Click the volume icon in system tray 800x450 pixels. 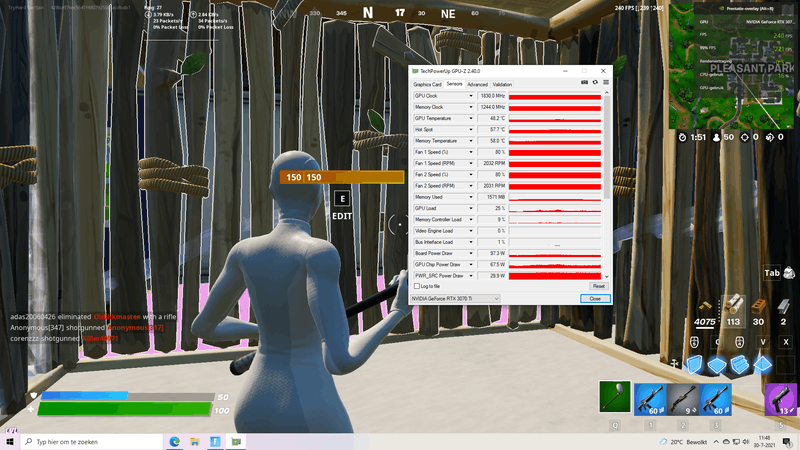pos(746,442)
